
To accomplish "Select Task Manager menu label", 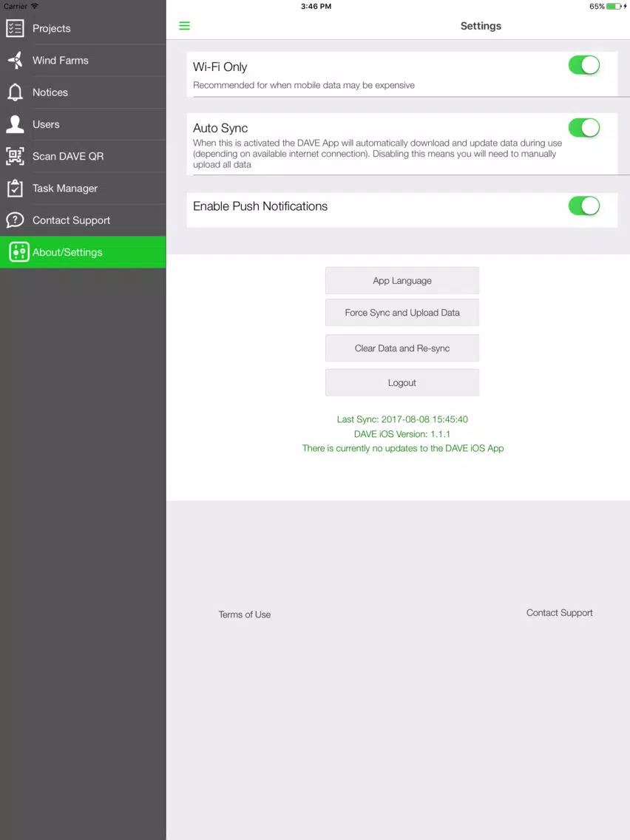I will pos(65,188).
